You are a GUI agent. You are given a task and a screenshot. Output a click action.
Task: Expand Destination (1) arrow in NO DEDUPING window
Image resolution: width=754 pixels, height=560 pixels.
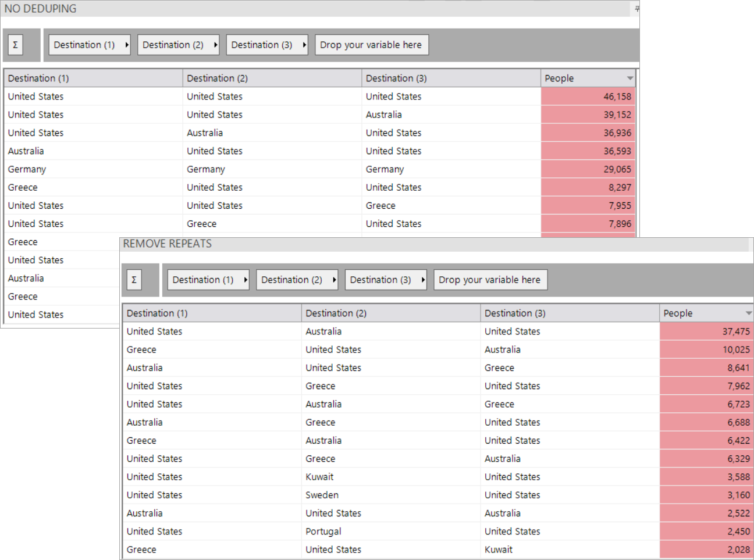point(126,45)
